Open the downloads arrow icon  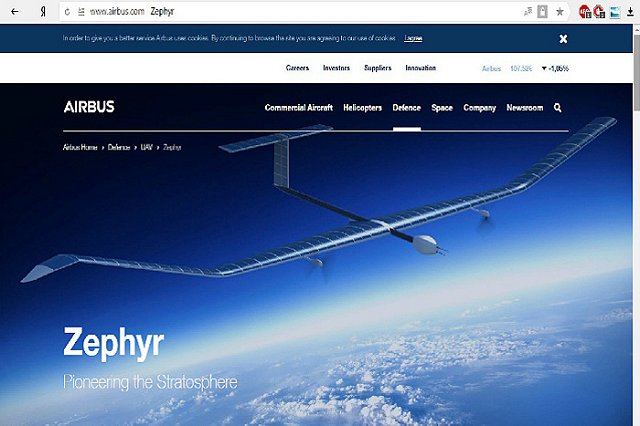[630, 12]
